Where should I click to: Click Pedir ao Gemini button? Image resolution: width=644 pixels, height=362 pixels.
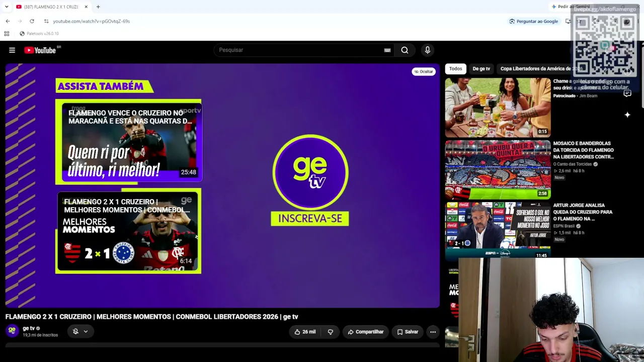(x=571, y=7)
